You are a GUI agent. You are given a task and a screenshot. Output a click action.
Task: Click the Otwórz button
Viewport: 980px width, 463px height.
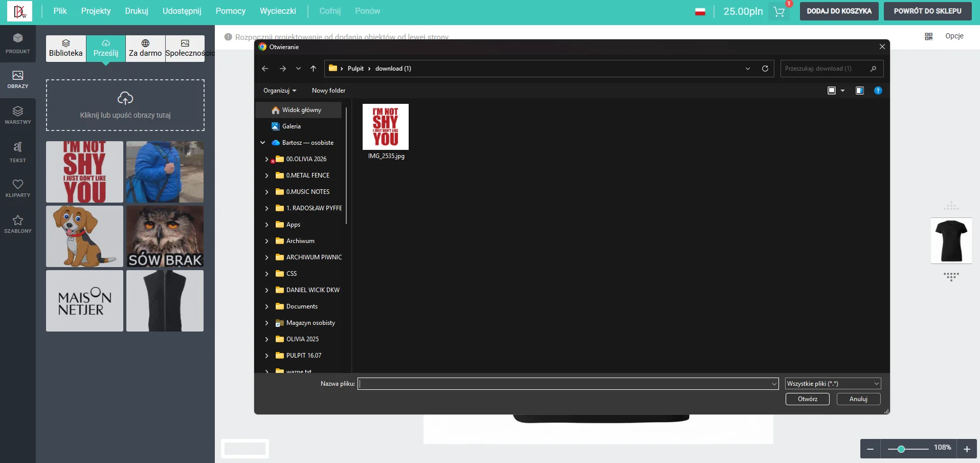pyautogui.click(x=807, y=399)
